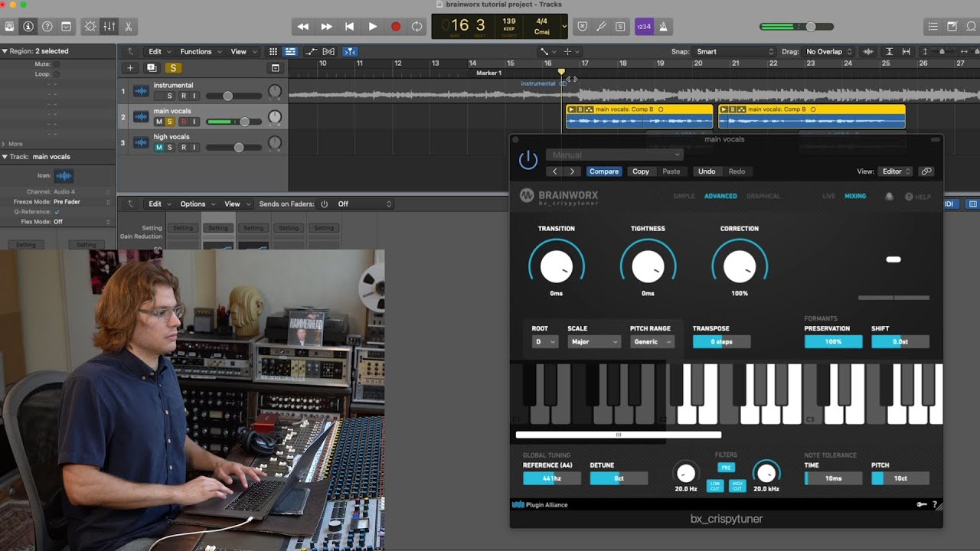The height and width of the screenshot is (551, 980).
Task: Open the Drag No Overlap dropdown
Action: (828, 51)
